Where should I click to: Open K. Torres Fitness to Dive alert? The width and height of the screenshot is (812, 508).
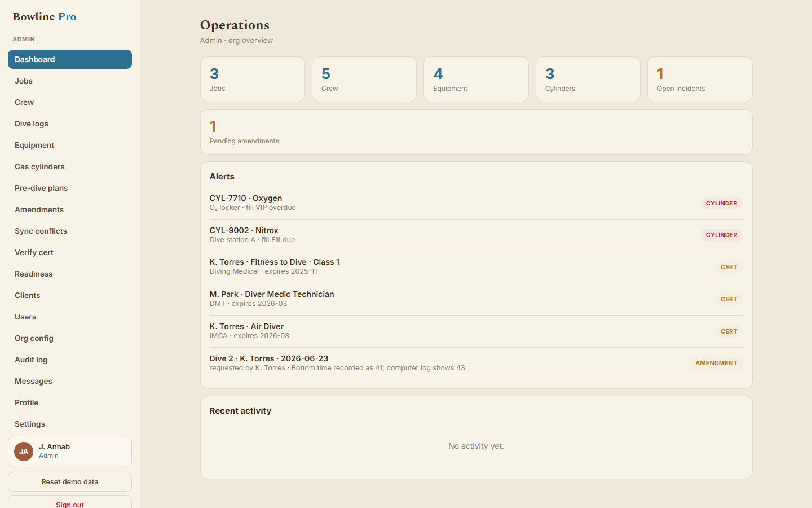pyautogui.click(x=476, y=267)
